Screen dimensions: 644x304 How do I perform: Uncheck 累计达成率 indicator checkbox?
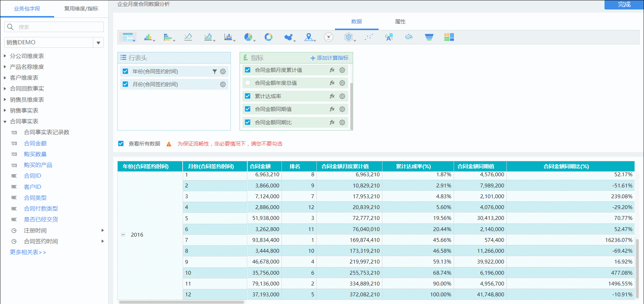click(248, 96)
